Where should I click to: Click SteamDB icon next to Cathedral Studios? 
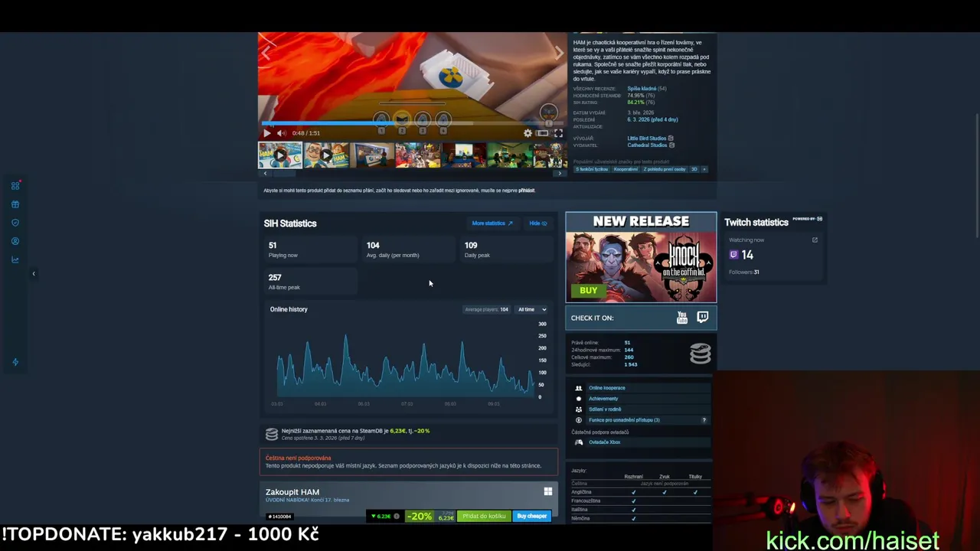click(671, 145)
